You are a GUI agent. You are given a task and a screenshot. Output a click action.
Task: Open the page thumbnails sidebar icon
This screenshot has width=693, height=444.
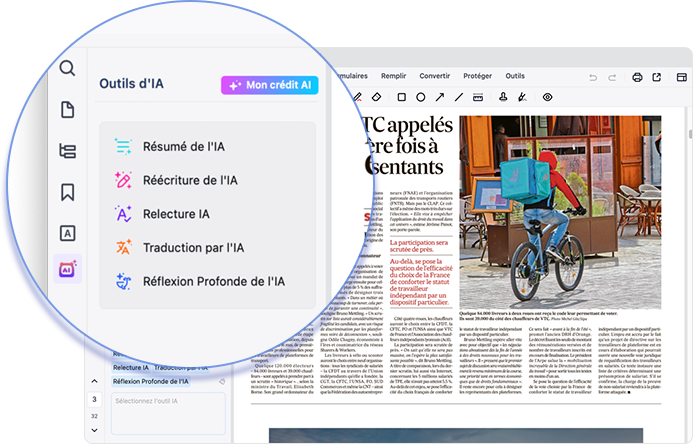[67, 110]
